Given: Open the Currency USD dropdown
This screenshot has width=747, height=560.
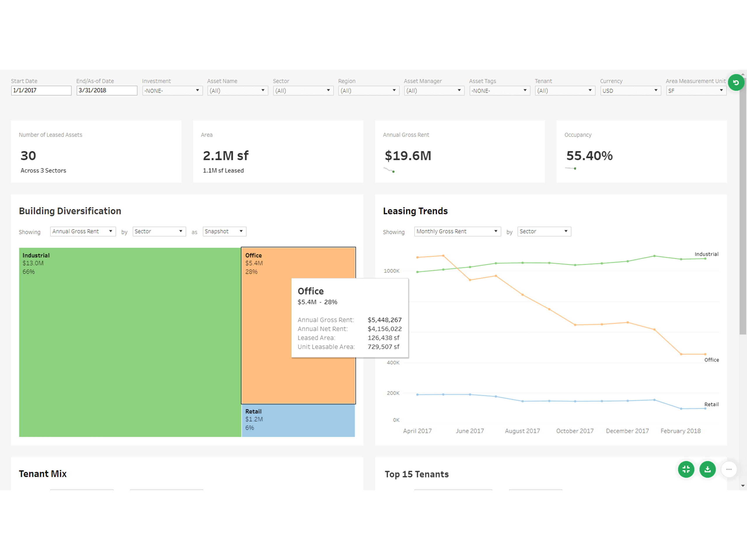Looking at the screenshot, I should tap(630, 90).
